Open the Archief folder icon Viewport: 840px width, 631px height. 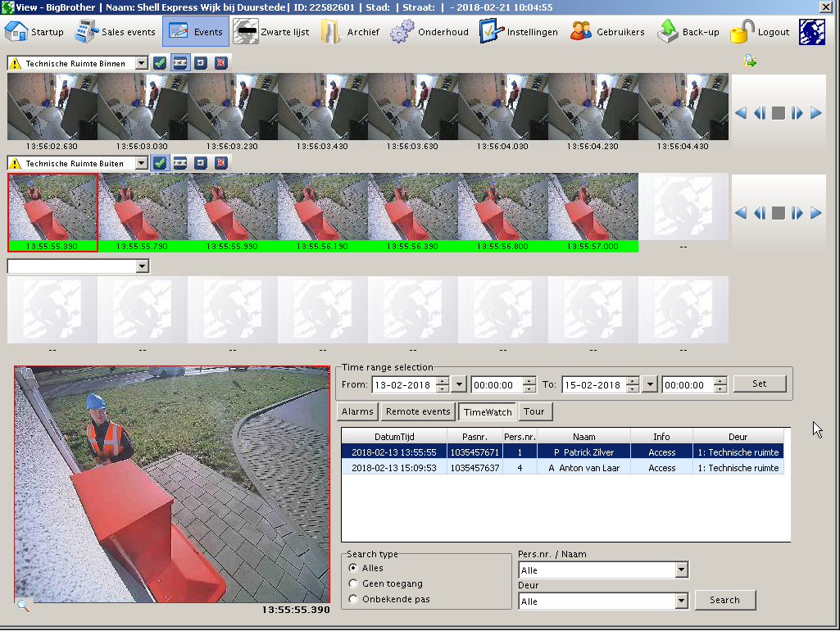coord(331,32)
